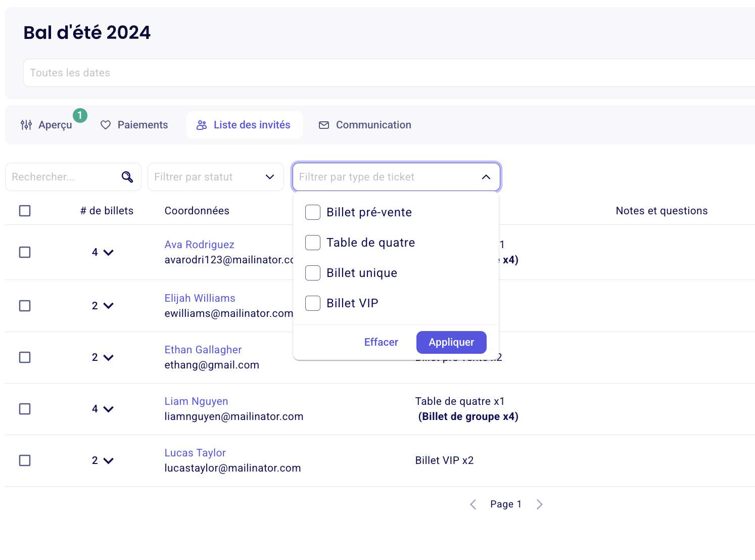The image size is (755, 560).
Task: Select the Liam Nguyen row checkbox
Action: coord(25,409)
